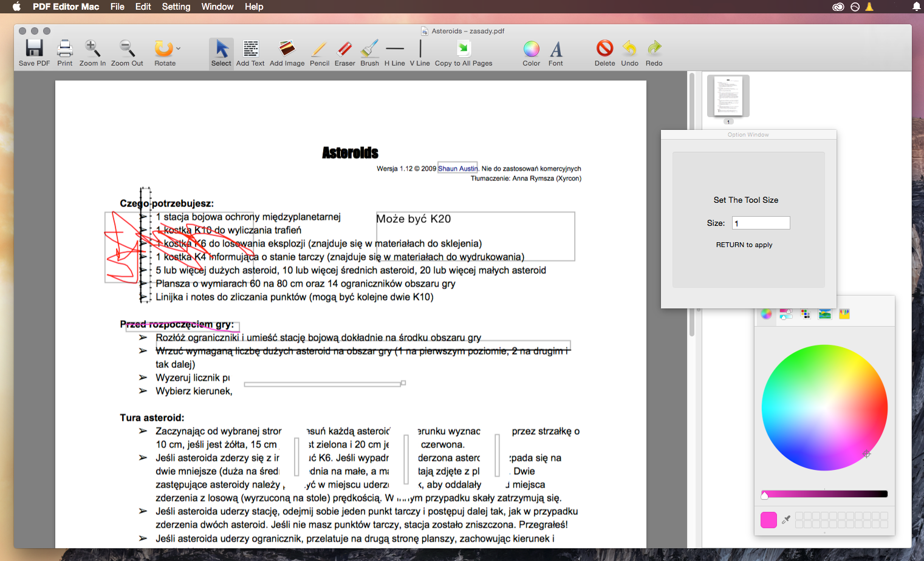Select the Pencil tool
Viewport: 924px width, 561px height.
pos(320,49)
